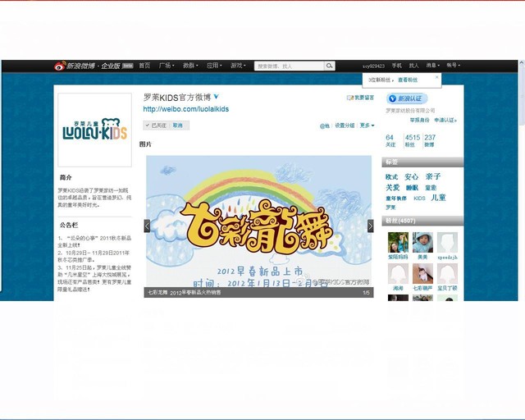Close the new fans notification popup
Screen dimensions: 525x420
coord(436,77)
